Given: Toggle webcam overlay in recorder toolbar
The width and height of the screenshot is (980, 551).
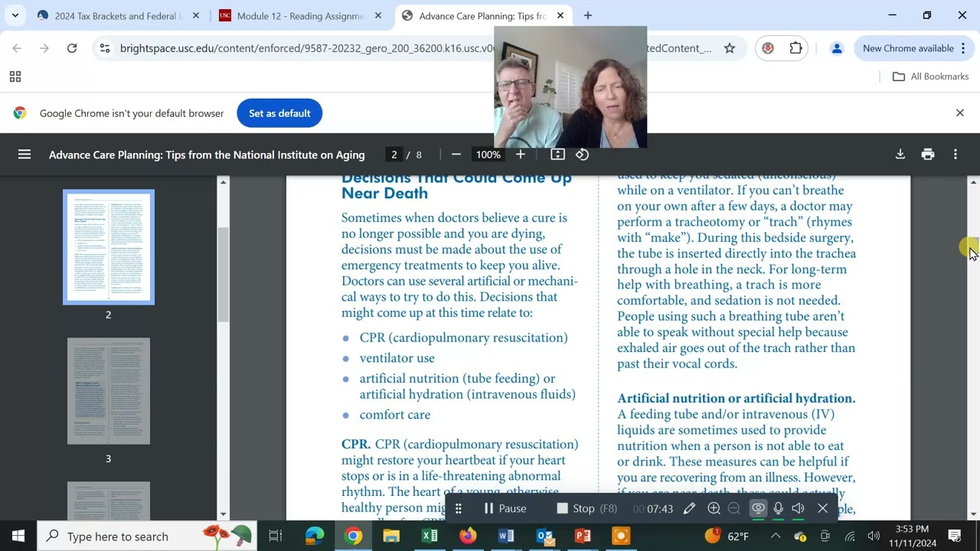Looking at the screenshot, I should click(758, 508).
